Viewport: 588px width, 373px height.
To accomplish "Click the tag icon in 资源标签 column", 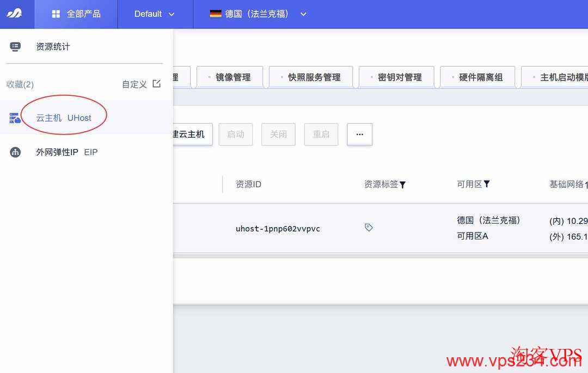I will coord(369,228).
